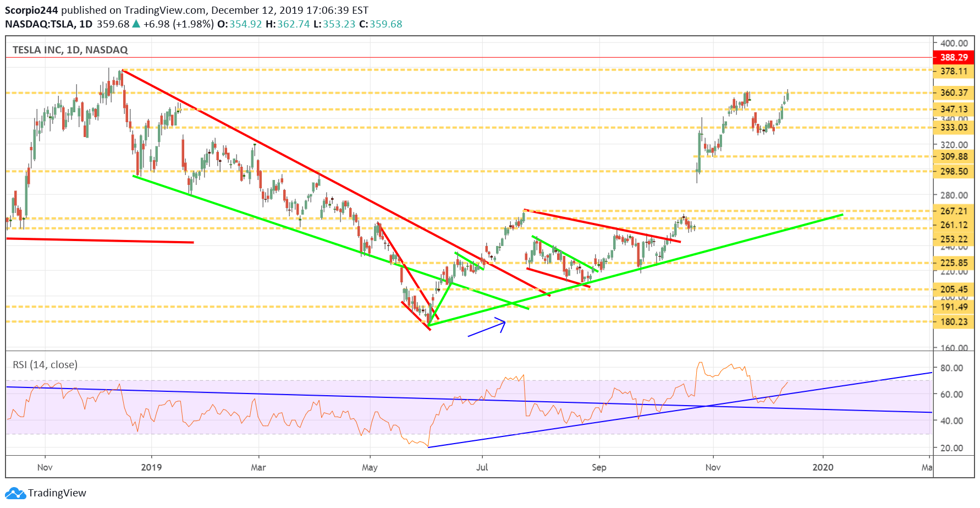Click the RSI 40.00 scale value

coord(951,421)
